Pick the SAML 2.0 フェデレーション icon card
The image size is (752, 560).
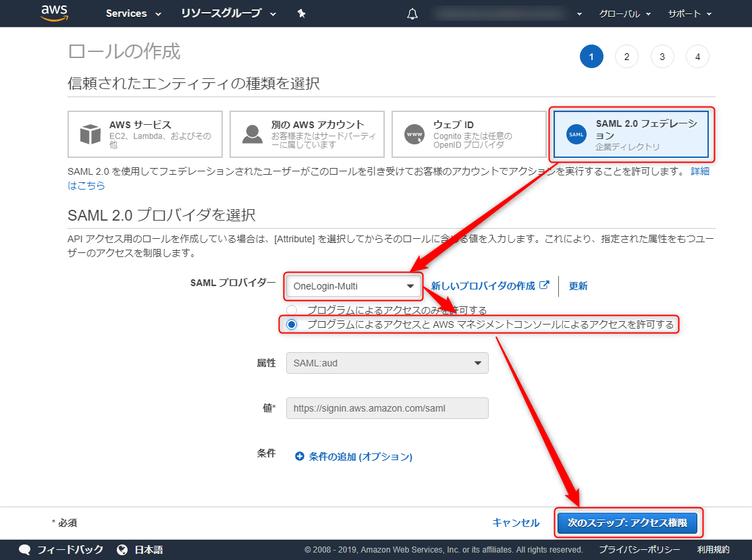pyautogui.click(x=631, y=134)
